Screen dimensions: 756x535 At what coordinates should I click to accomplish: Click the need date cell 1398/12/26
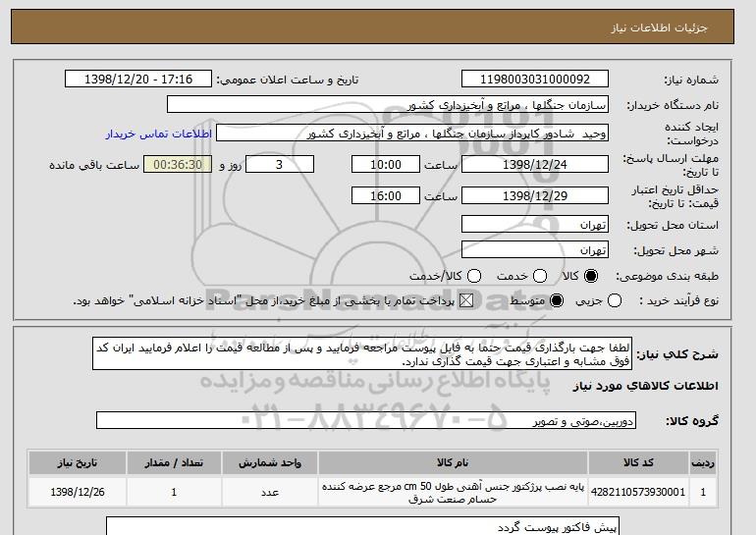pos(78,492)
